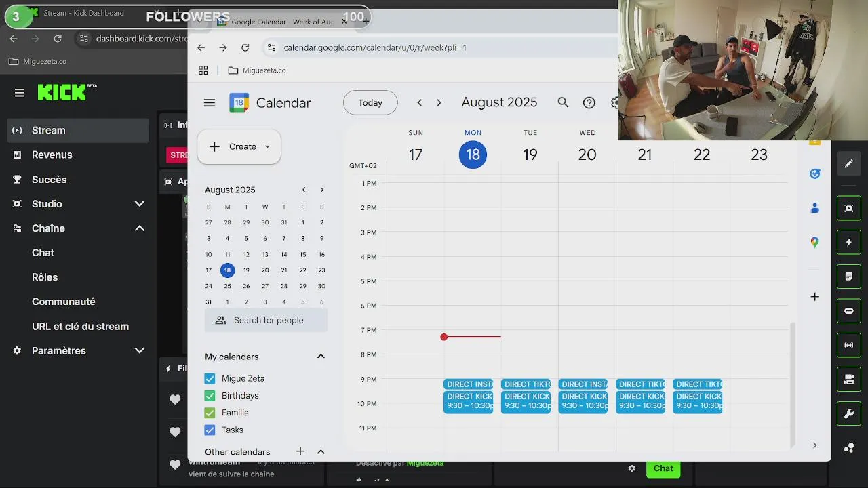The image size is (868, 488).
Task: Click Calendar window address bar URL
Action: [374, 47]
